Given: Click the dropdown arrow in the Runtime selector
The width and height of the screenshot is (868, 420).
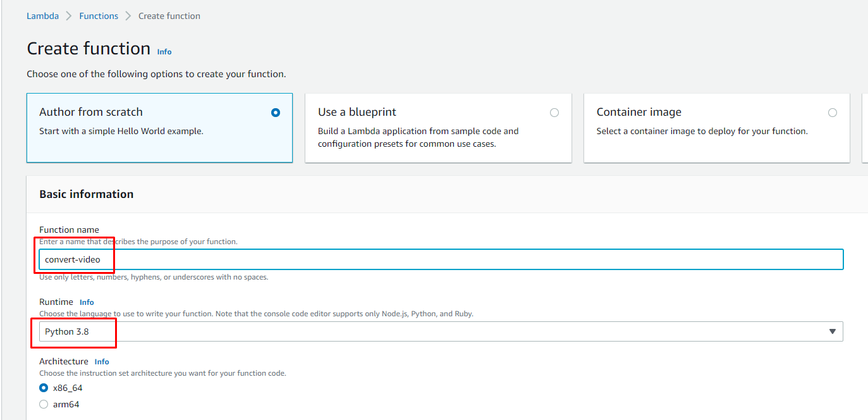Looking at the screenshot, I should (832, 331).
